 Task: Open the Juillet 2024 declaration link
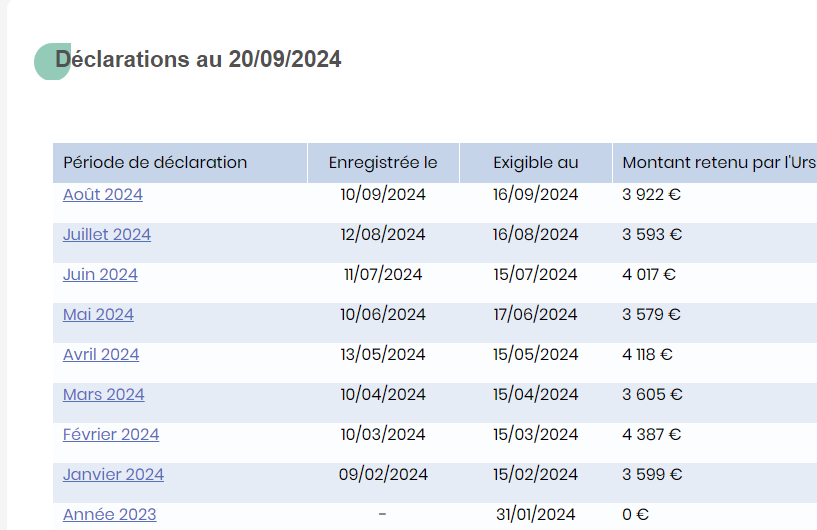click(107, 235)
